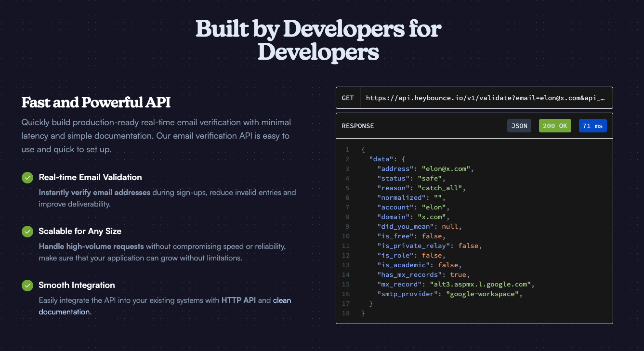This screenshot has width=644, height=351.
Task: Click the "catch_all" reason value
Action: pos(440,188)
